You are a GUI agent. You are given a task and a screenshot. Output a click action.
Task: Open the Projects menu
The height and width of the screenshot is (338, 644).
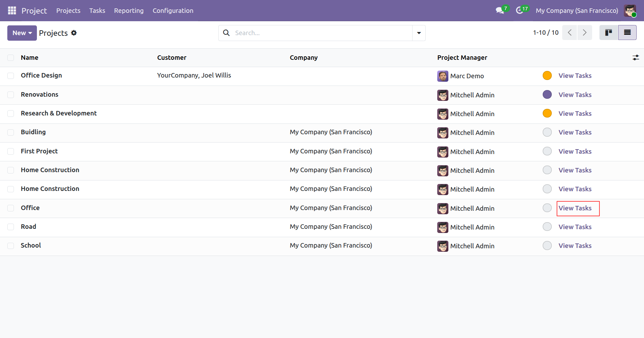[x=68, y=10]
